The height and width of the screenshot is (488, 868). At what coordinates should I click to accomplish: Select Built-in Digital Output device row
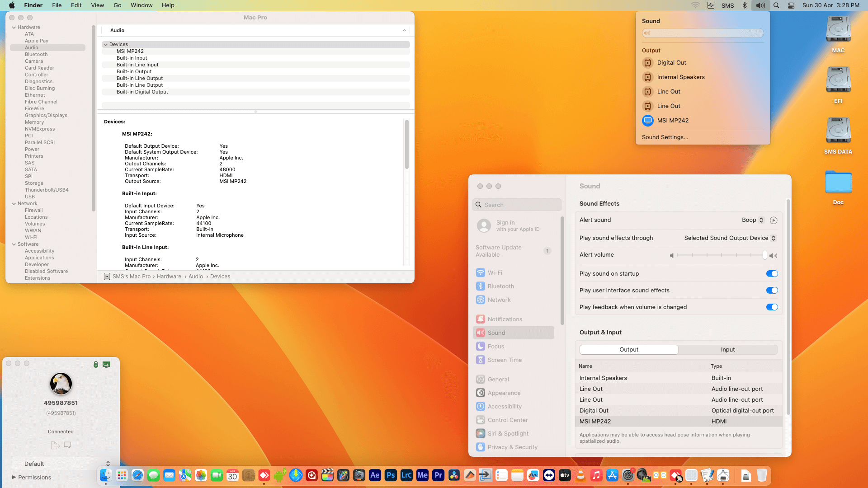255,92
